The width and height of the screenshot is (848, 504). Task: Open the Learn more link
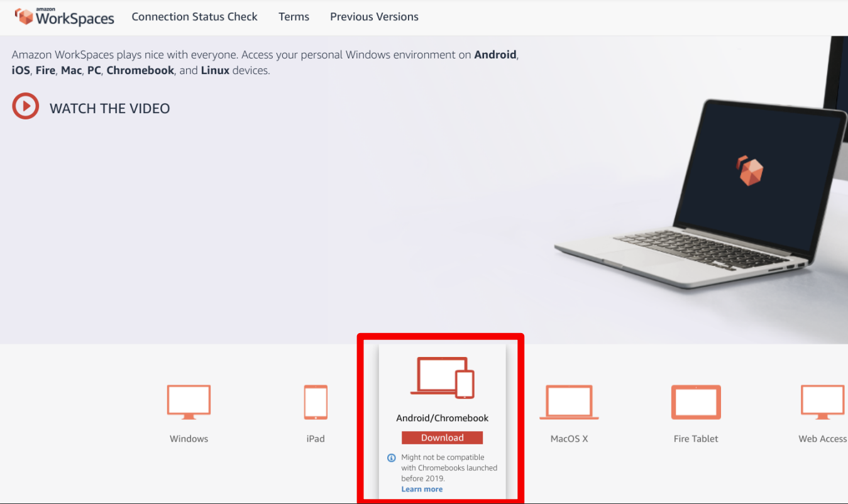[422, 489]
